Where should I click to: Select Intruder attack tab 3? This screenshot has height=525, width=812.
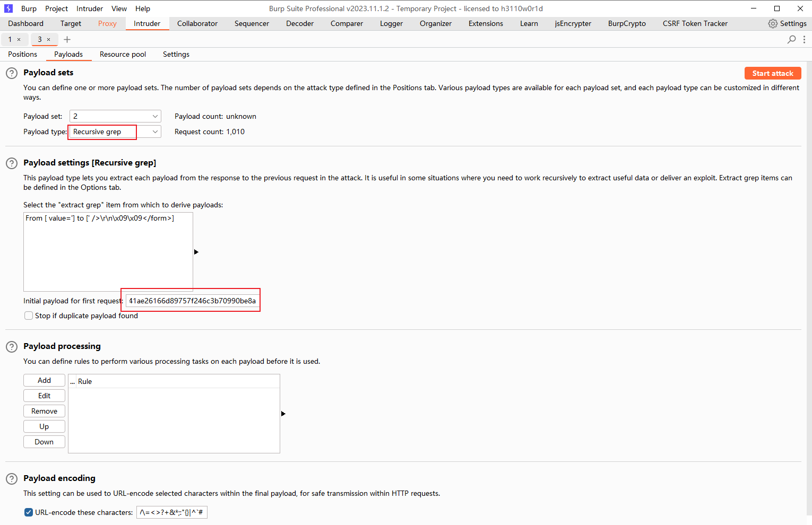(x=39, y=39)
